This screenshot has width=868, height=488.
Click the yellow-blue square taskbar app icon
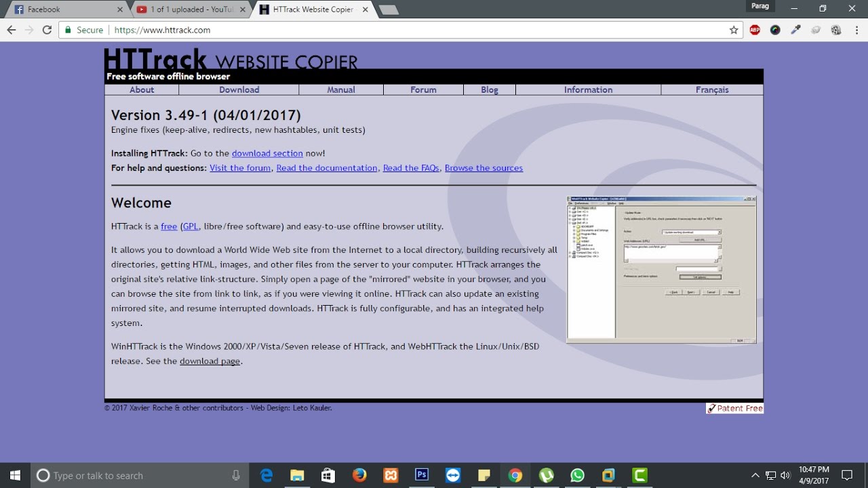pos(608,475)
